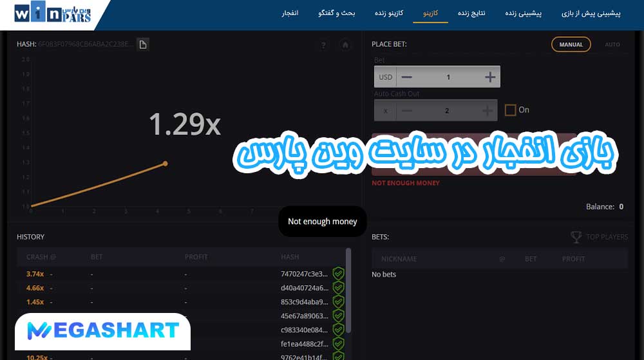Click the bet amount field showing 1
Image resolution: width=644 pixels, height=360 pixels.
tap(448, 77)
